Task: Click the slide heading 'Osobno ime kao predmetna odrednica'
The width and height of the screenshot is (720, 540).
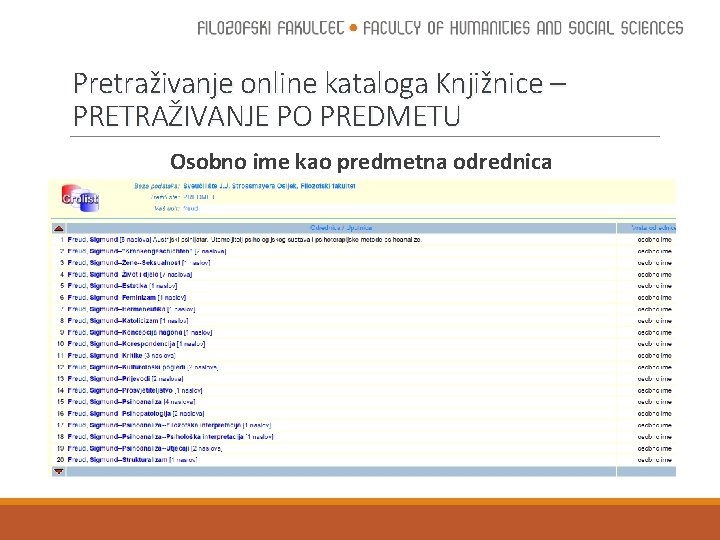Action: [x=361, y=162]
